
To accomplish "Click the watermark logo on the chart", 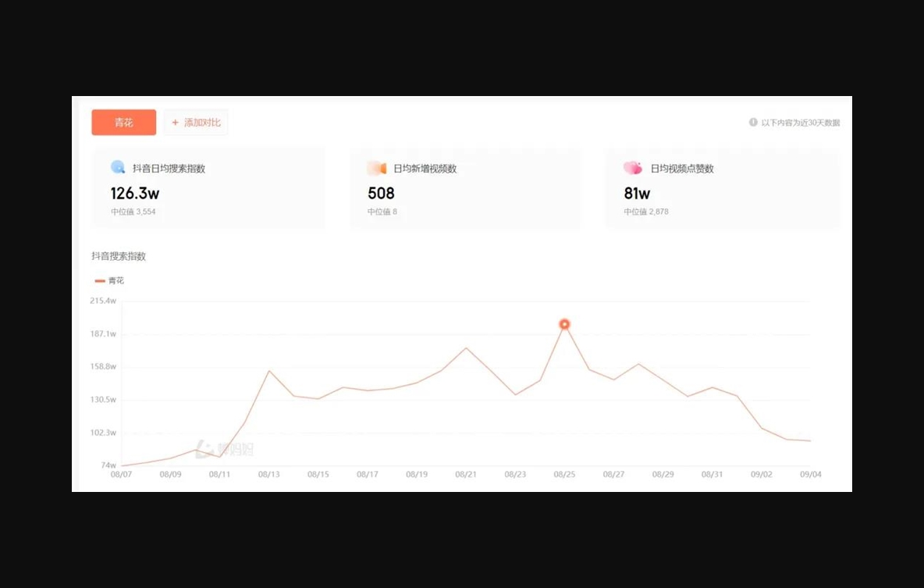I will [224, 449].
